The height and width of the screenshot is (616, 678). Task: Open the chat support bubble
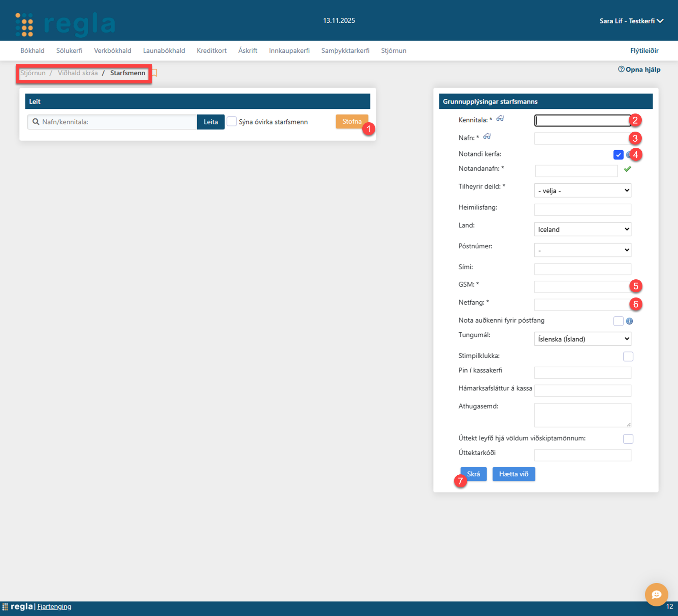click(656, 594)
